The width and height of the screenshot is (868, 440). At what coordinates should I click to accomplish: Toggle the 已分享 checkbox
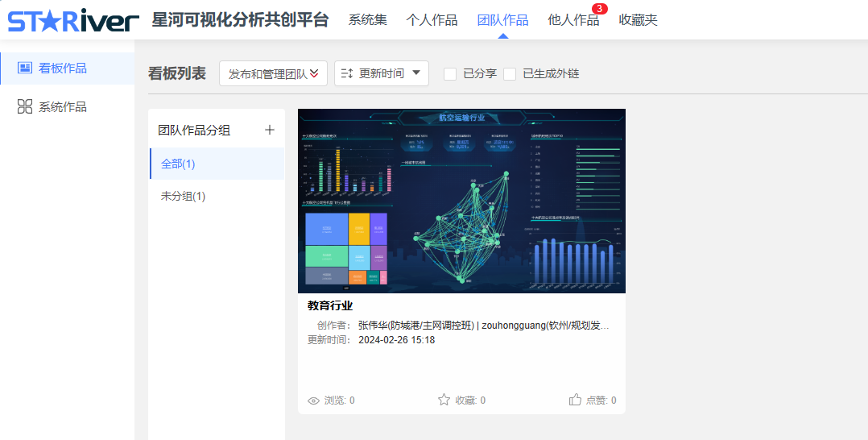(x=450, y=73)
